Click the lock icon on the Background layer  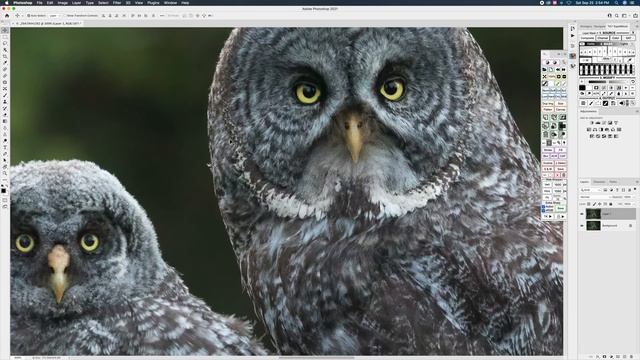(x=631, y=225)
